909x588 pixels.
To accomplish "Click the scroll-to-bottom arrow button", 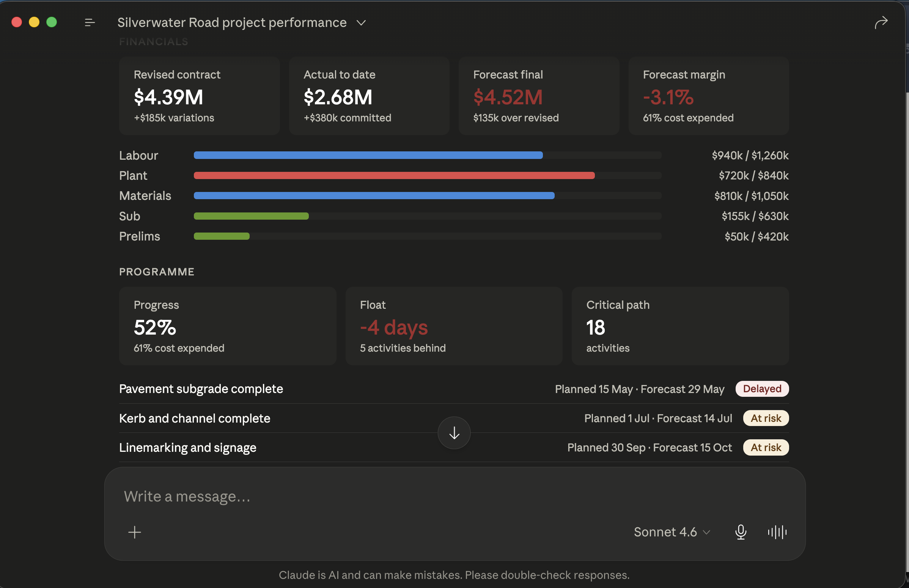I will (x=454, y=432).
